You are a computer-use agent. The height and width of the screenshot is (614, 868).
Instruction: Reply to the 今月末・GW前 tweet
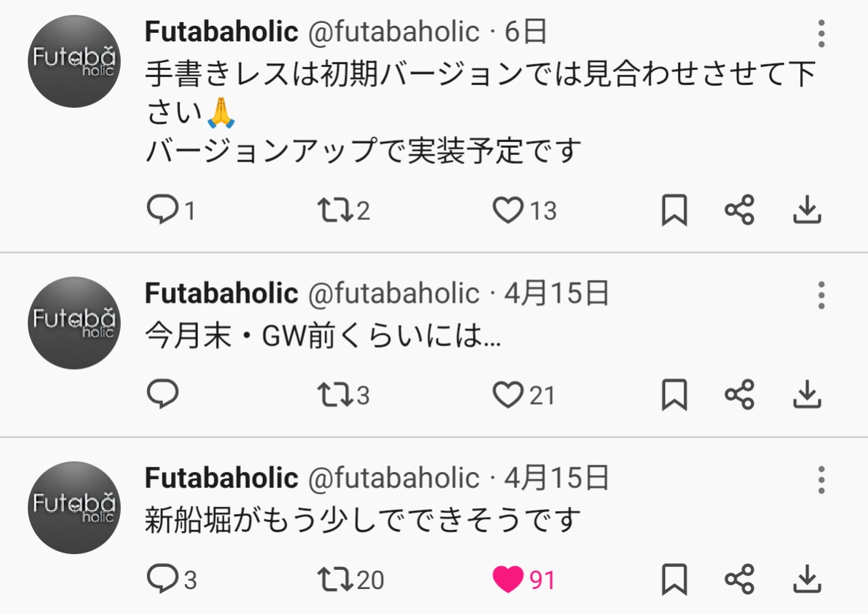point(162,394)
